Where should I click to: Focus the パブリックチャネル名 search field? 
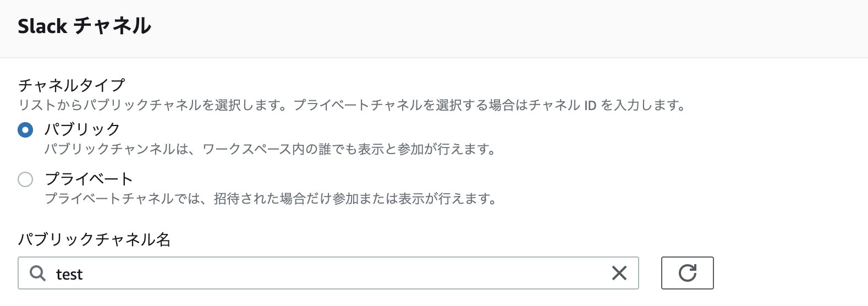point(328,273)
